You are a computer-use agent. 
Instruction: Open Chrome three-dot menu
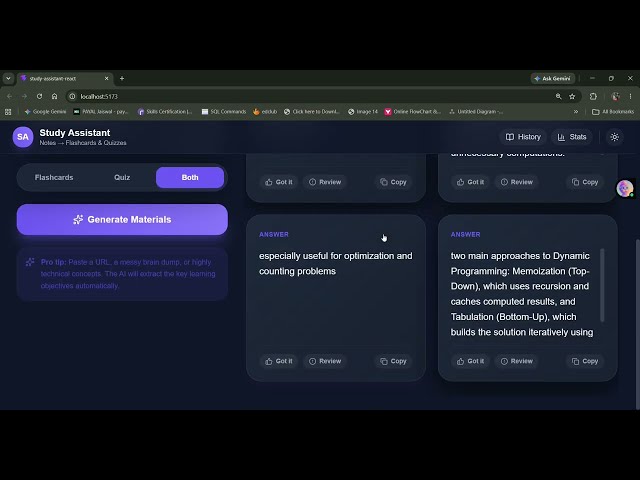pos(630,96)
